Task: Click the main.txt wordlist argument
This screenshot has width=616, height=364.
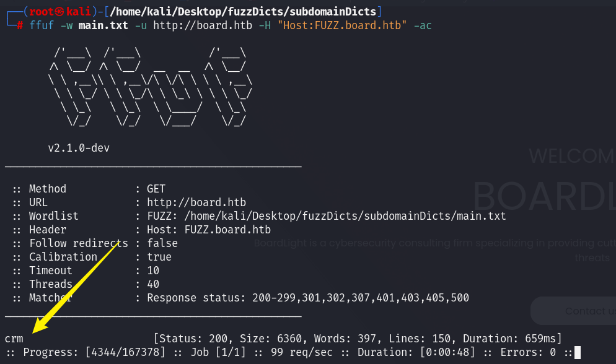Action: [x=103, y=25]
